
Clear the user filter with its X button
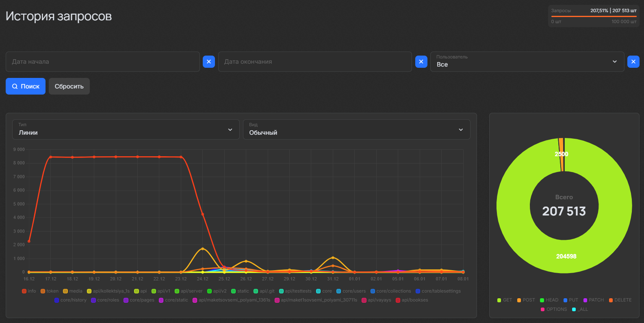click(x=633, y=62)
